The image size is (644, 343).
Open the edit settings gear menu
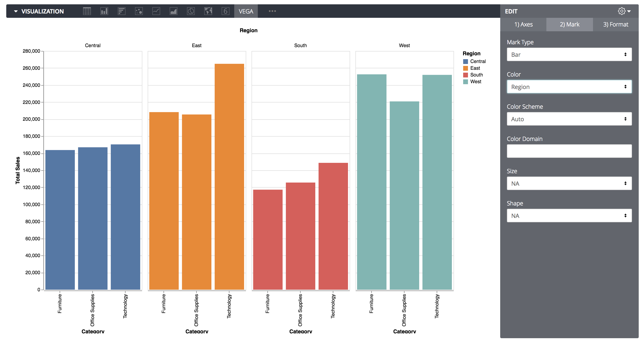[624, 11]
